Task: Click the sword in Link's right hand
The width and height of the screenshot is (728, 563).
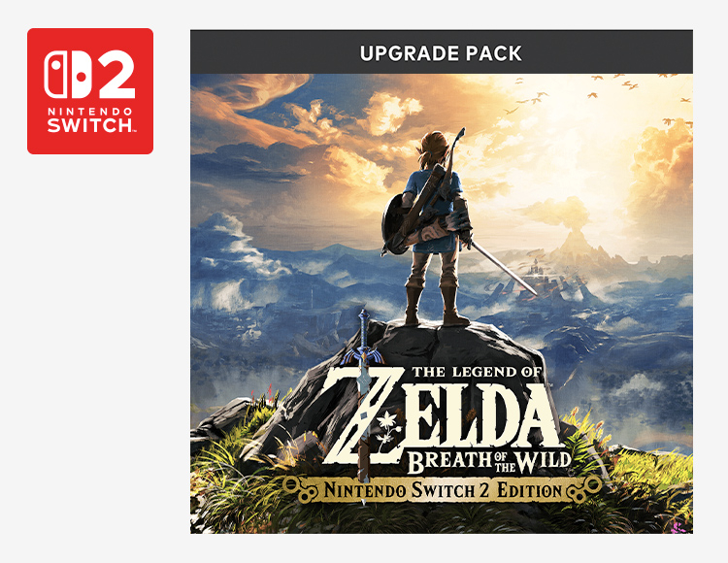Action: tap(503, 267)
